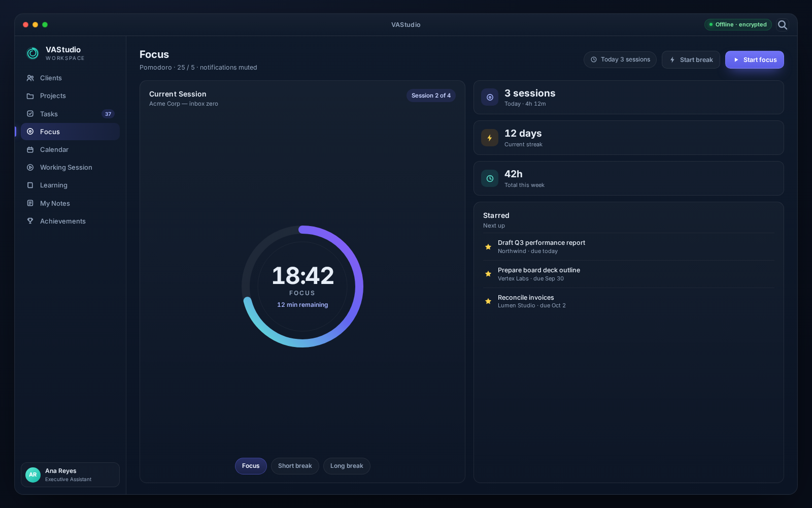Unstar Prepare board deck outline
The image size is (812, 508).
coord(488,274)
